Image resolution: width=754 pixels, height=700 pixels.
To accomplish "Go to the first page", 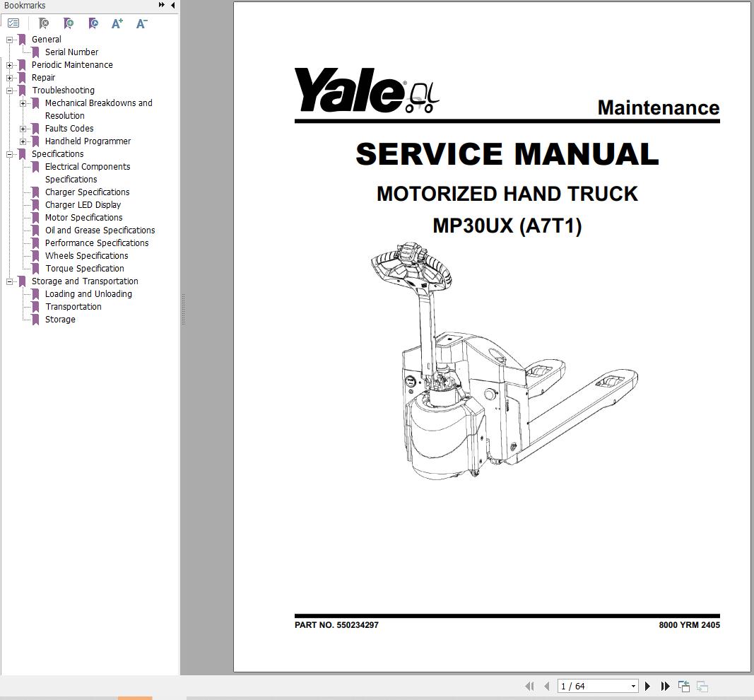I will tap(529, 686).
